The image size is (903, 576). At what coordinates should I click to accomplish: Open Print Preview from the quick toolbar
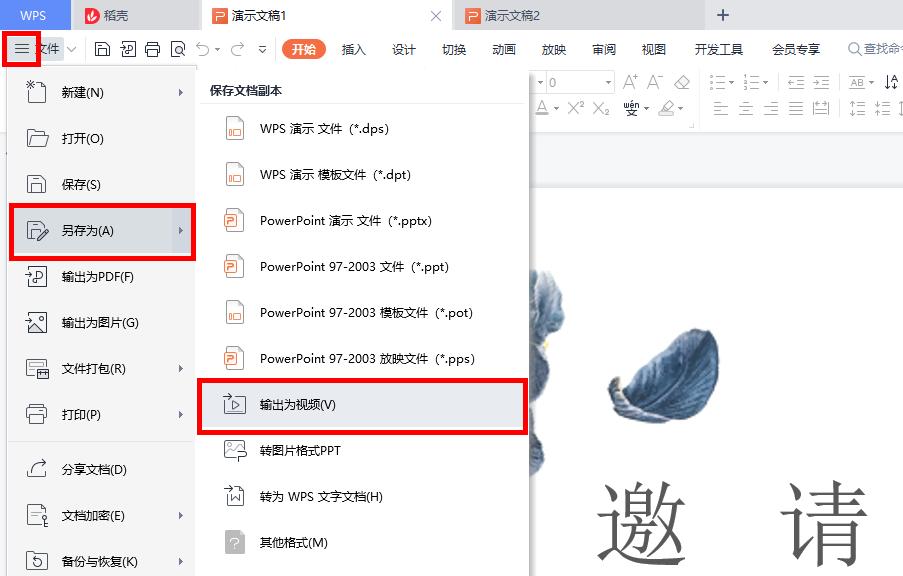pyautogui.click(x=179, y=49)
